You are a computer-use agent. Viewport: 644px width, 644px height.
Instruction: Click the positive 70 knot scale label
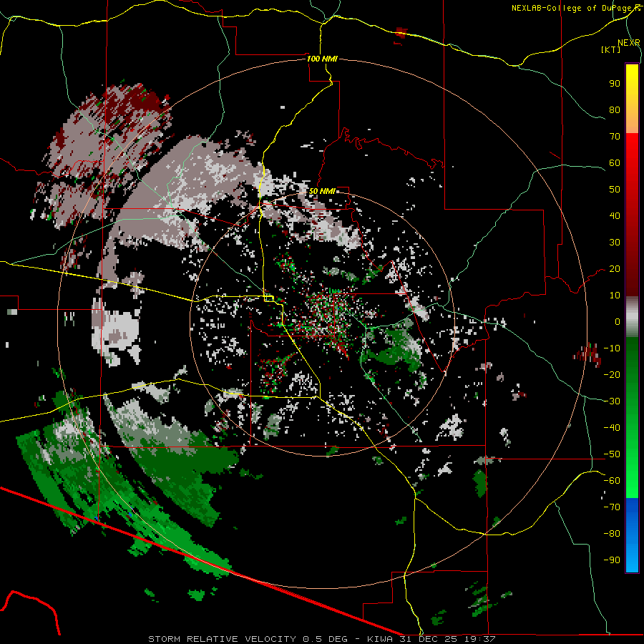pos(615,137)
